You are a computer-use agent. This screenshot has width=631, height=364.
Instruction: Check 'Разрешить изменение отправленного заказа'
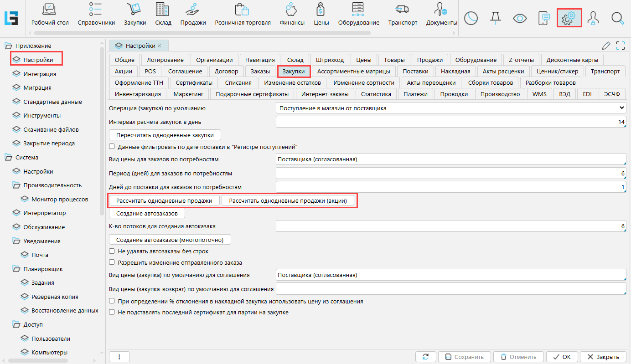click(112, 262)
